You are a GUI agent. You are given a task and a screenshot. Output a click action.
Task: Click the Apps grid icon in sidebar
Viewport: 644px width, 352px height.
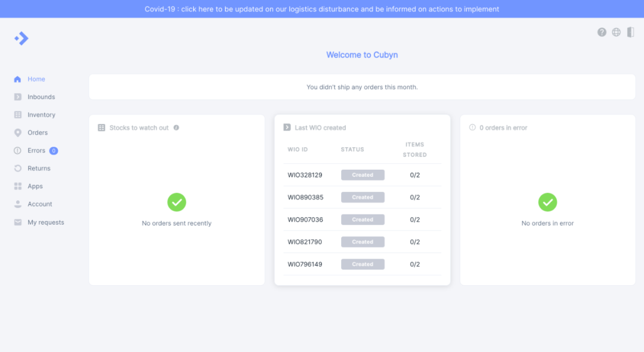pyautogui.click(x=18, y=186)
